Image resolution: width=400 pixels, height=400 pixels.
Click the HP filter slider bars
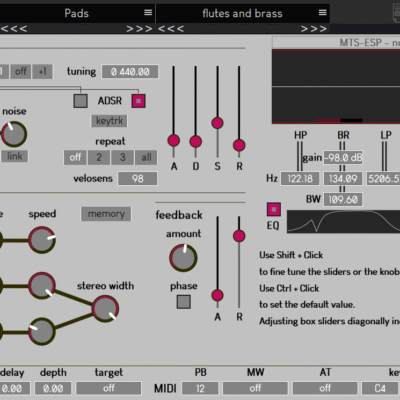coord(300,156)
